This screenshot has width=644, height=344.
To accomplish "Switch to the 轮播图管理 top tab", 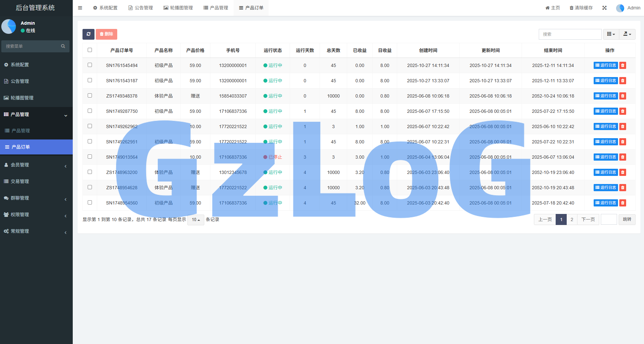I will 178,8.
